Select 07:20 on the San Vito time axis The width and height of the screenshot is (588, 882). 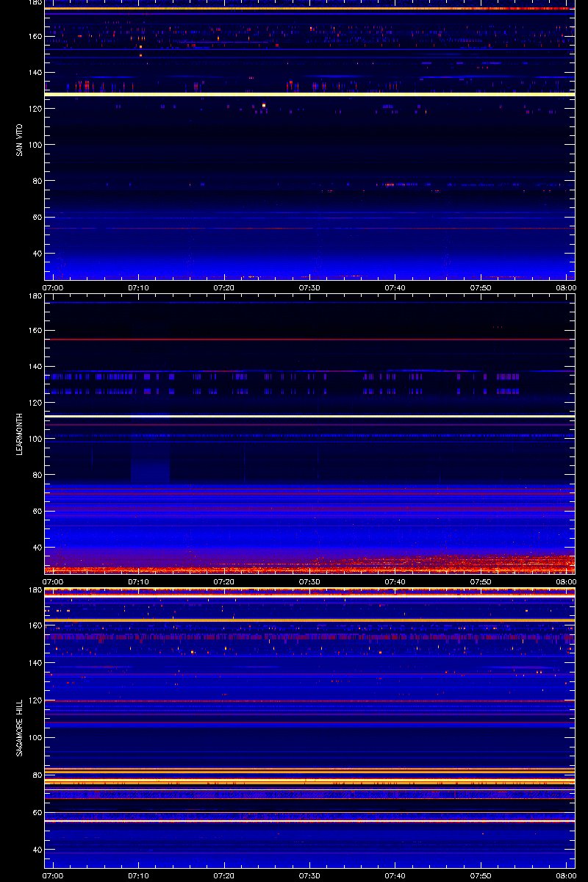(x=224, y=287)
